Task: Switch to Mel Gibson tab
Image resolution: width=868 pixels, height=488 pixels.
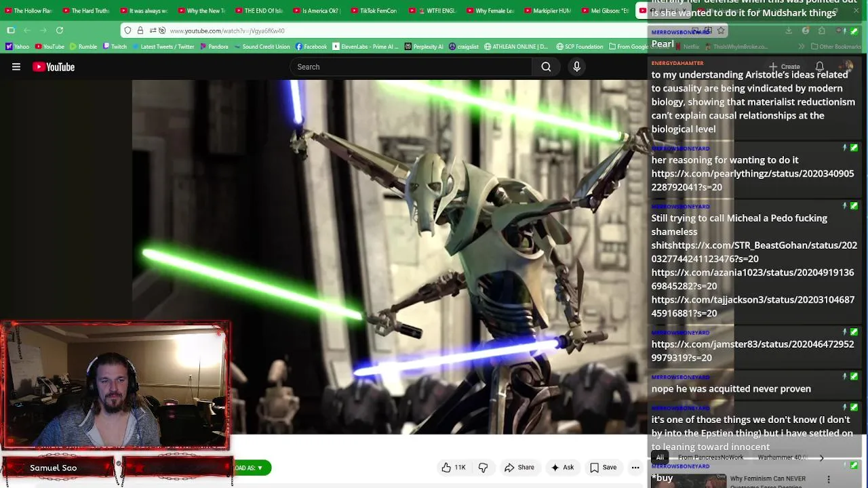Action: (606, 11)
